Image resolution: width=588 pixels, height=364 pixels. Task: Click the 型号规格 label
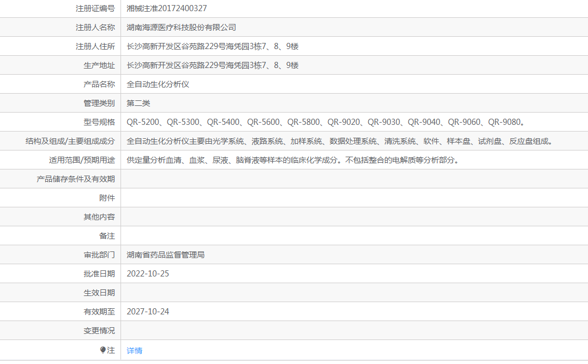tap(99, 122)
